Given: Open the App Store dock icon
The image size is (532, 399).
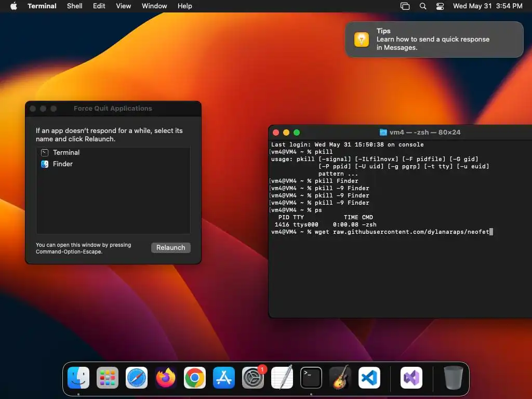Looking at the screenshot, I should 224,378.
